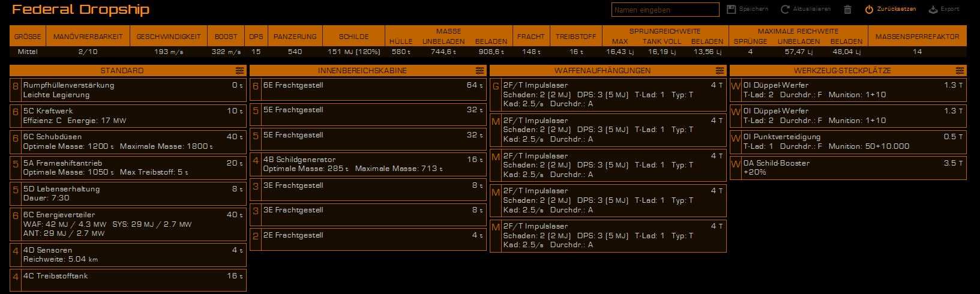Click the Export download button
The width and height of the screenshot is (980, 294).
pyautogui.click(x=944, y=10)
